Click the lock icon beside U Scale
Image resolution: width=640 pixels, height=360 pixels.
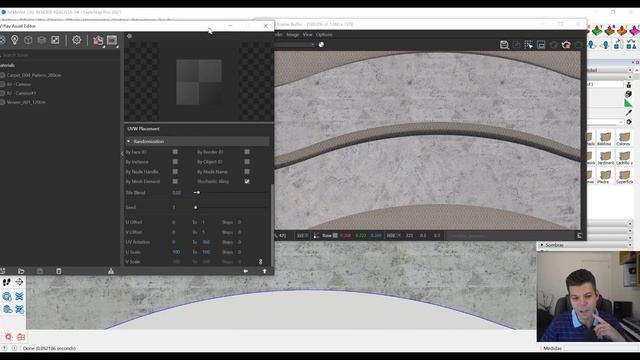tap(260, 261)
